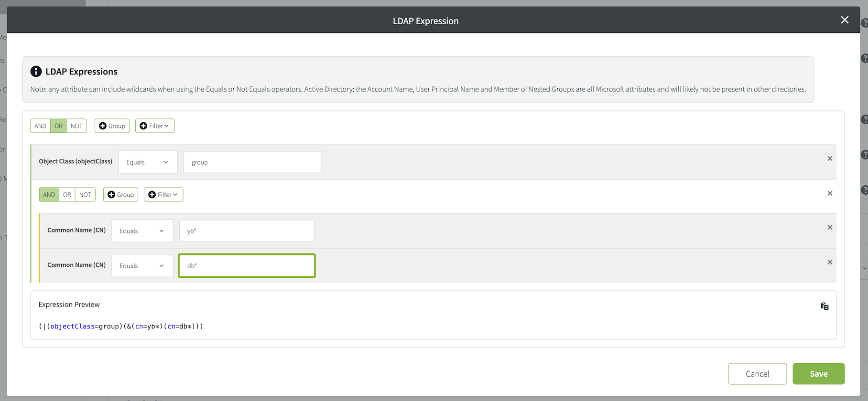
Task: Close the LDAP Expression dialog
Action: (845, 20)
